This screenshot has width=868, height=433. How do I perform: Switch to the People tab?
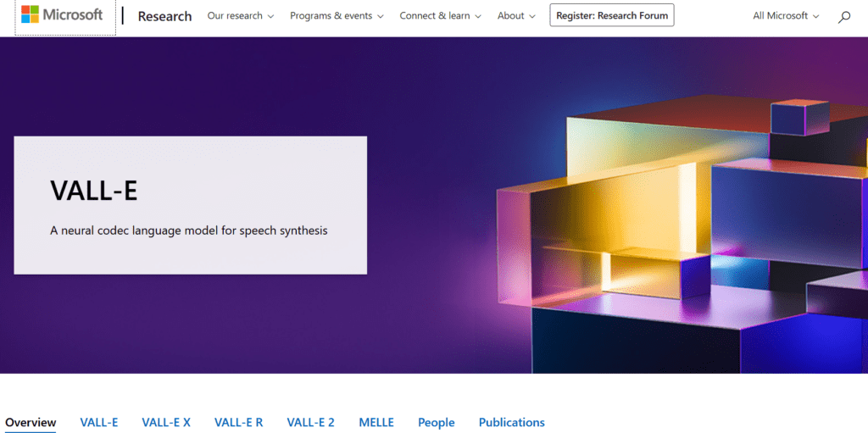pyautogui.click(x=436, y=422)
